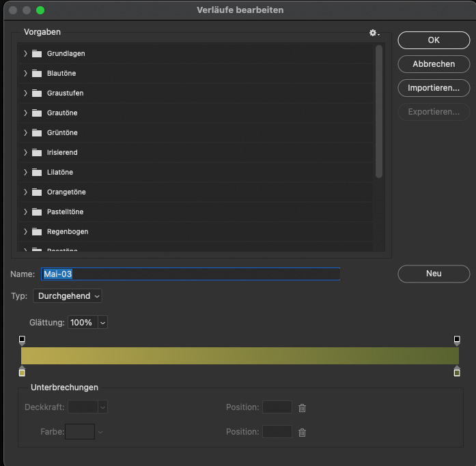Screen dimensions: 476x466
Task: Select the Irisierend row label
Action: (62, 153)
